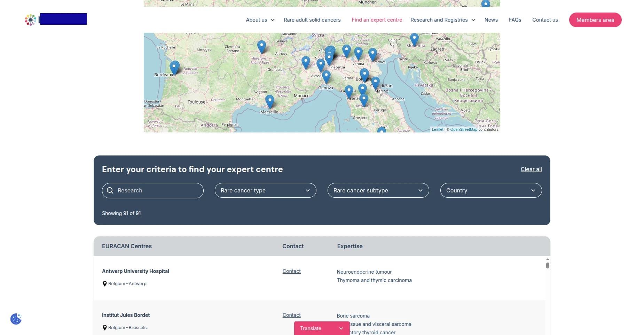Click the EURACAN Centres column header
This screenshot has height=335, width=644.
tap(127, 246)
